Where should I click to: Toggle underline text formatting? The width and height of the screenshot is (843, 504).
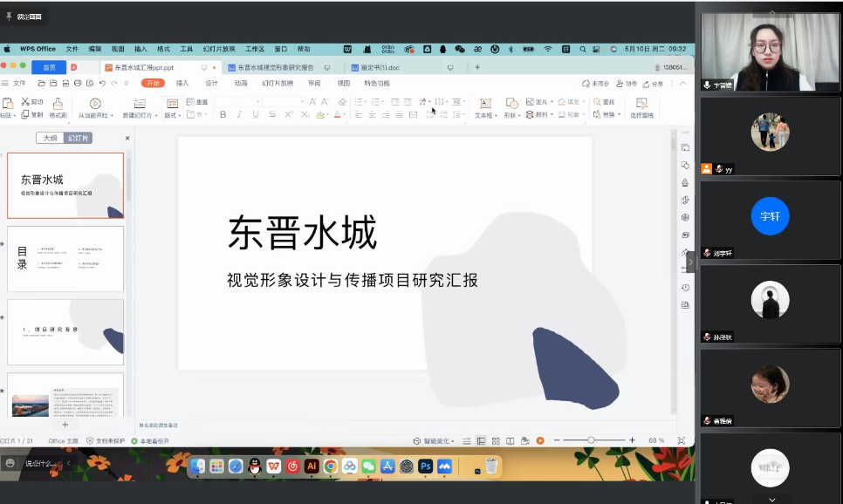click(255, 115)
